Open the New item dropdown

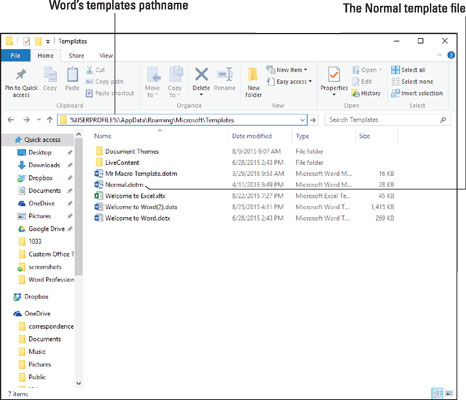pos(287,70)
